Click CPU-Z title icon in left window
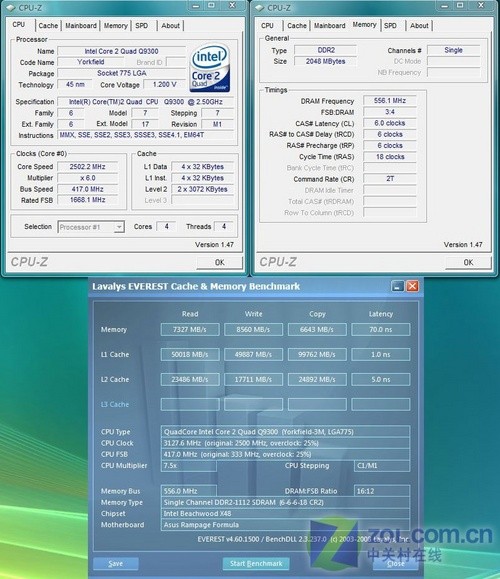The width and height of the screenshot is (500, 579). tap(10, 8)
